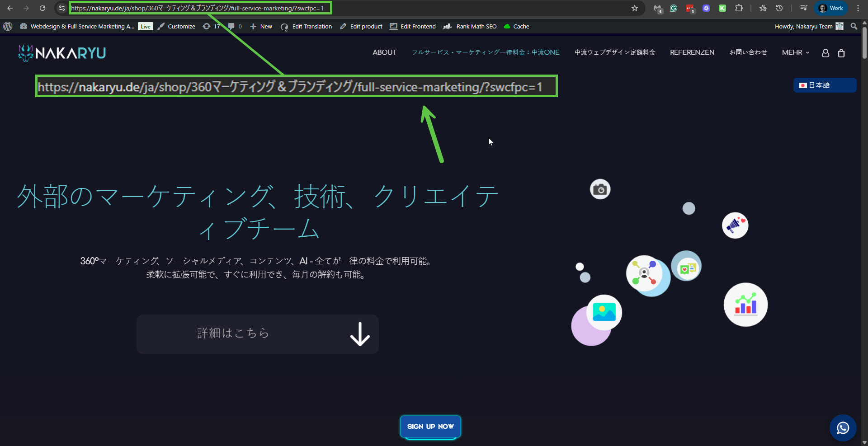868x446 pixels.
Task: Open the Webdesign & Full Service Marketing site menu
Action: click(x=77, y=26)
